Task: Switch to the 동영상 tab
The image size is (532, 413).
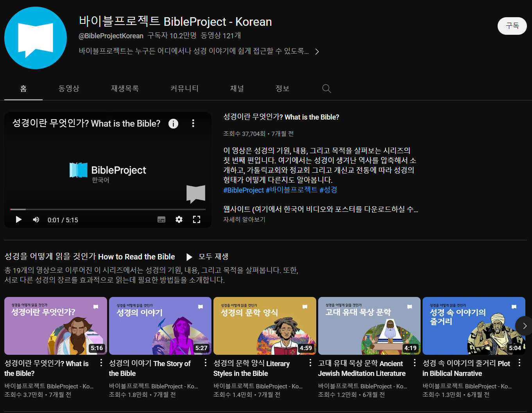Action: click(69, 89)
